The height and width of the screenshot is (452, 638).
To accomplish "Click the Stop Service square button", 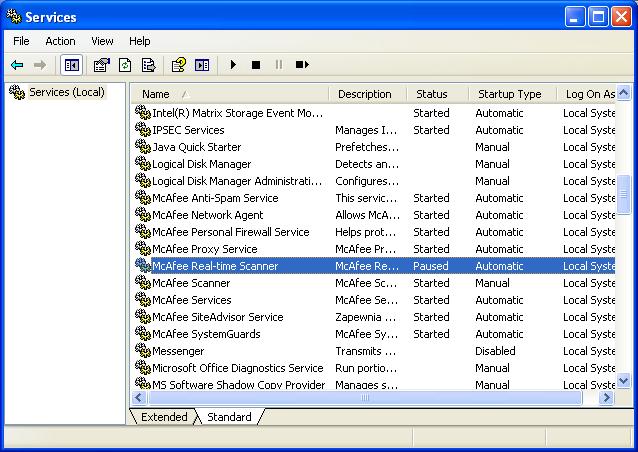I will [x=256, y=65].
